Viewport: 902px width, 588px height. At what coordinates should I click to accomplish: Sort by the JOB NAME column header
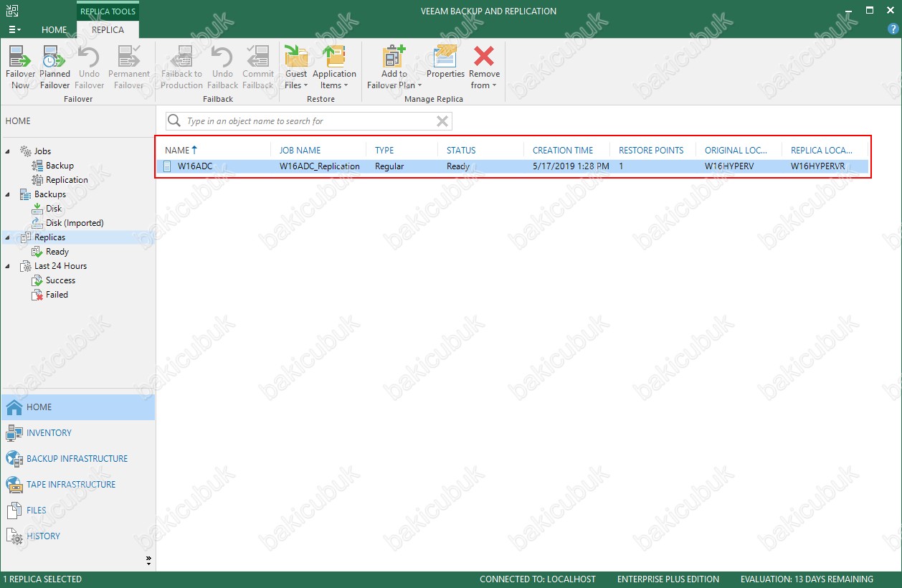coord(300,150)
